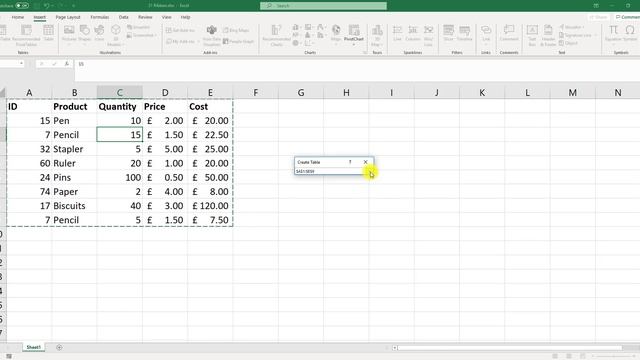Click the Comments button top right
The image size is (640, 360).
pyautogui.click(x=628, y=17)
